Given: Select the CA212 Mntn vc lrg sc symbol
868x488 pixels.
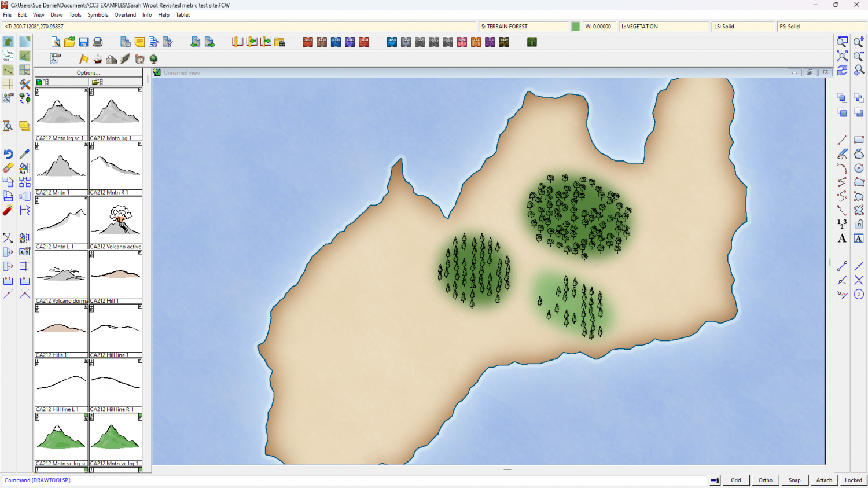Looking at the screenshot, I should pos(61,439).
